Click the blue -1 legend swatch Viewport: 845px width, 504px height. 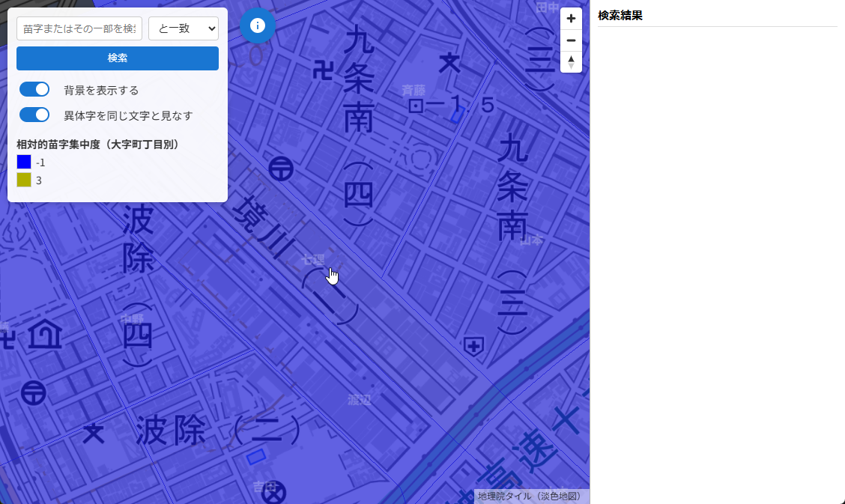pyautogui.click(x=23, y=162)
